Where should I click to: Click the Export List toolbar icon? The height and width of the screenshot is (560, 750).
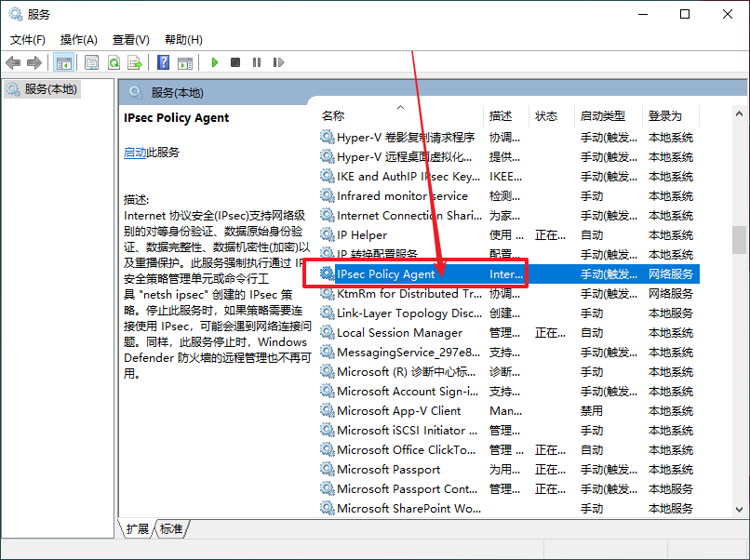(x=135, y=62)
